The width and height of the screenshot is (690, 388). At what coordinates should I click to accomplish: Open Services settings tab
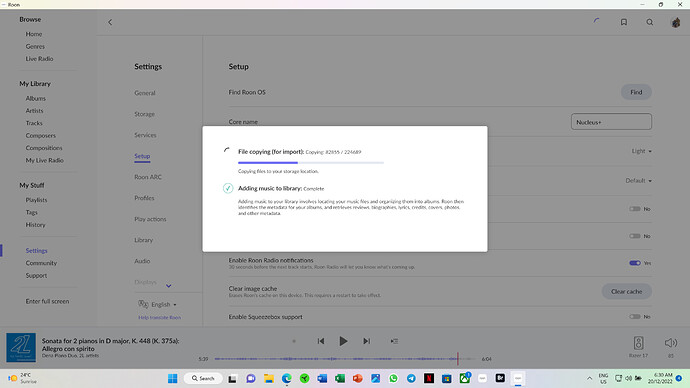[145, 135]
